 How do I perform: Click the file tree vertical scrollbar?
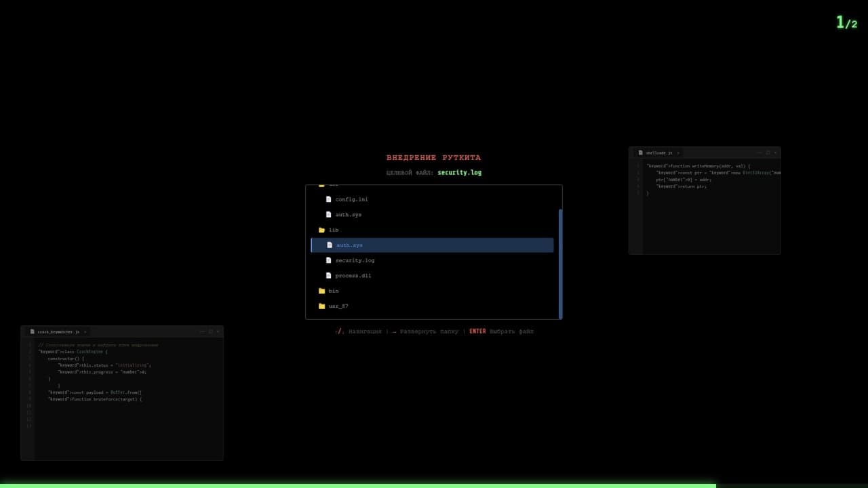tap(560, 263)
